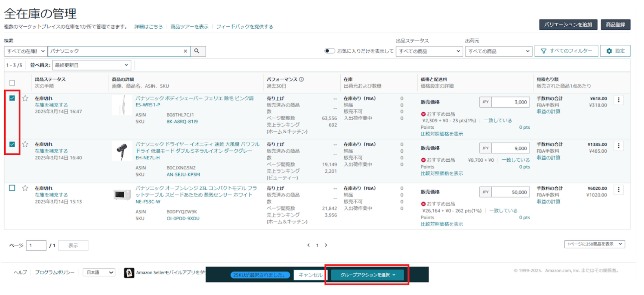Click 在庫を補充する for EH-NE7L-H row
The image size is (644, 295).
coord(51,151)
